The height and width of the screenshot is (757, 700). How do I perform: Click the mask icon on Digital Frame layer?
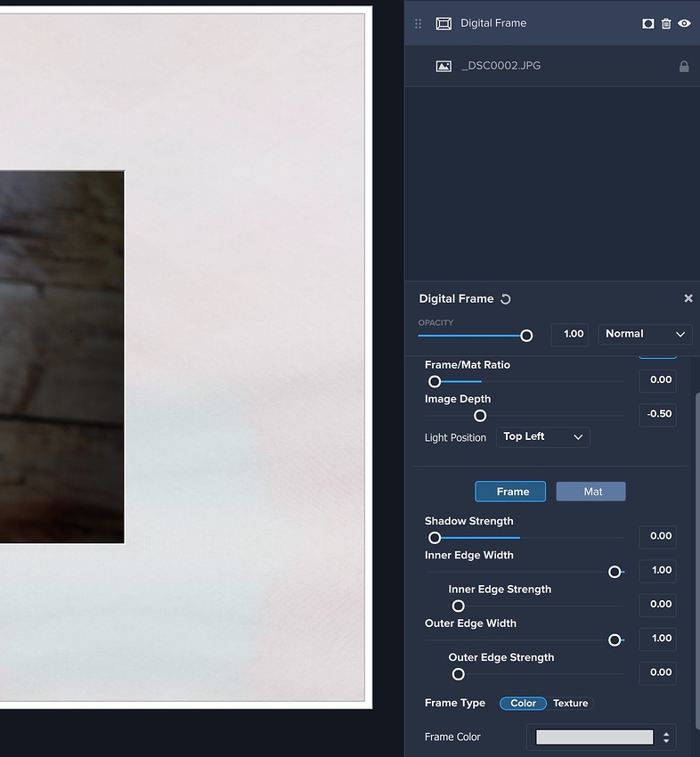648,24
